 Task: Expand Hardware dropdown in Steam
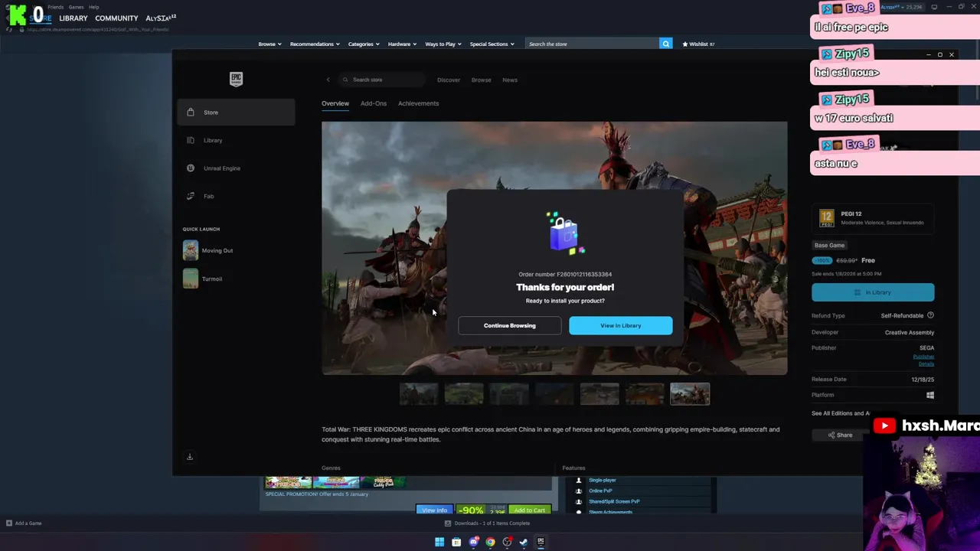coord(402,44)
